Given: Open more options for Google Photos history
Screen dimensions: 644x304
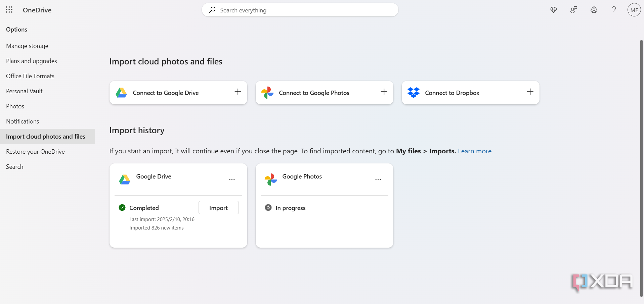Looking at the screenshot, I should (378, 179).
